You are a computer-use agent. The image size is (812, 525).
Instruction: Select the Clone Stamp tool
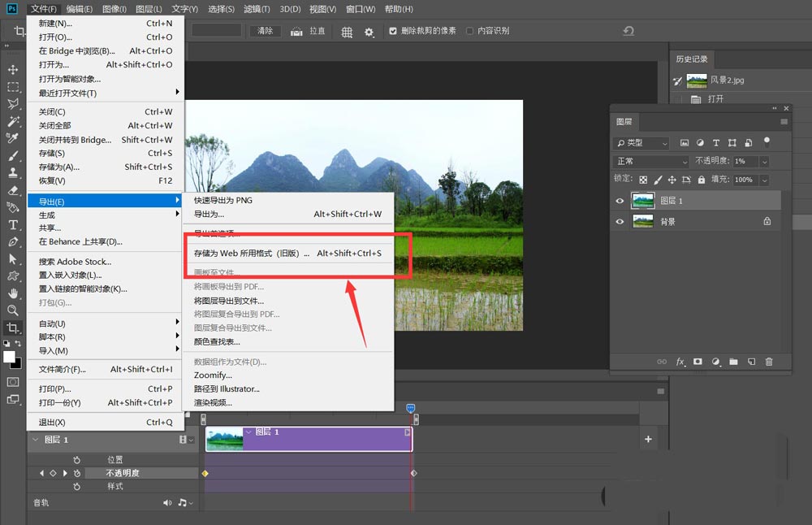coord(13,172)
